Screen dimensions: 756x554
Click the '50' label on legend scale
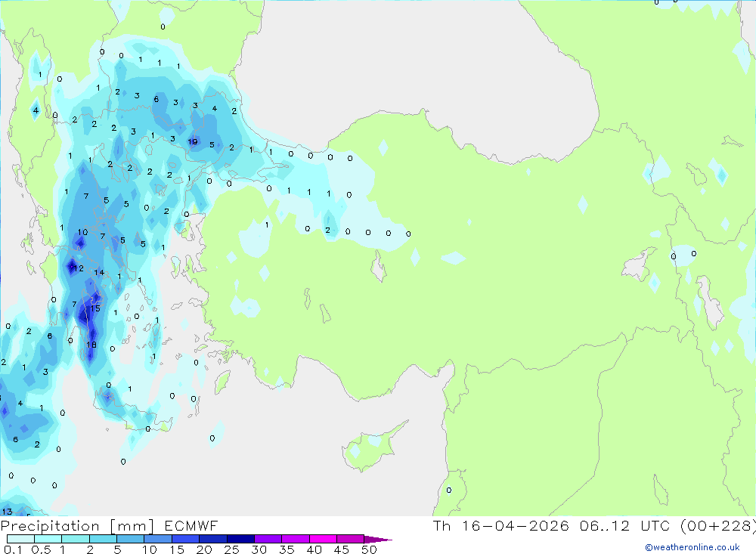[369, 549]
